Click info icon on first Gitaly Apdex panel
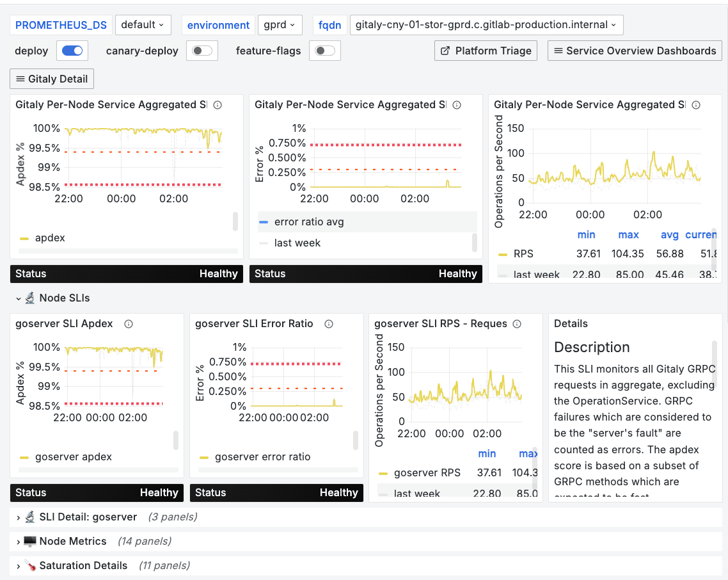This screenshot has width=728, height=580. pos(218,105)
